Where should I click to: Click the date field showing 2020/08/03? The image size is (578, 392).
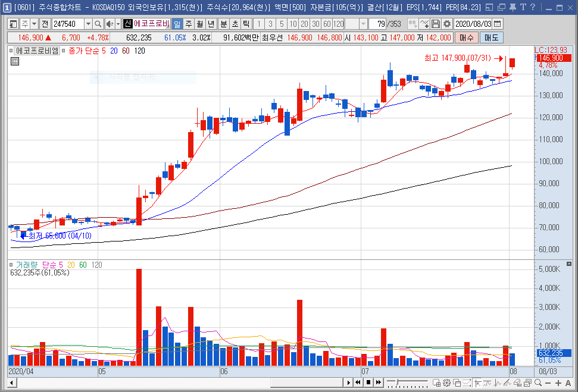[x=473, y=24]
